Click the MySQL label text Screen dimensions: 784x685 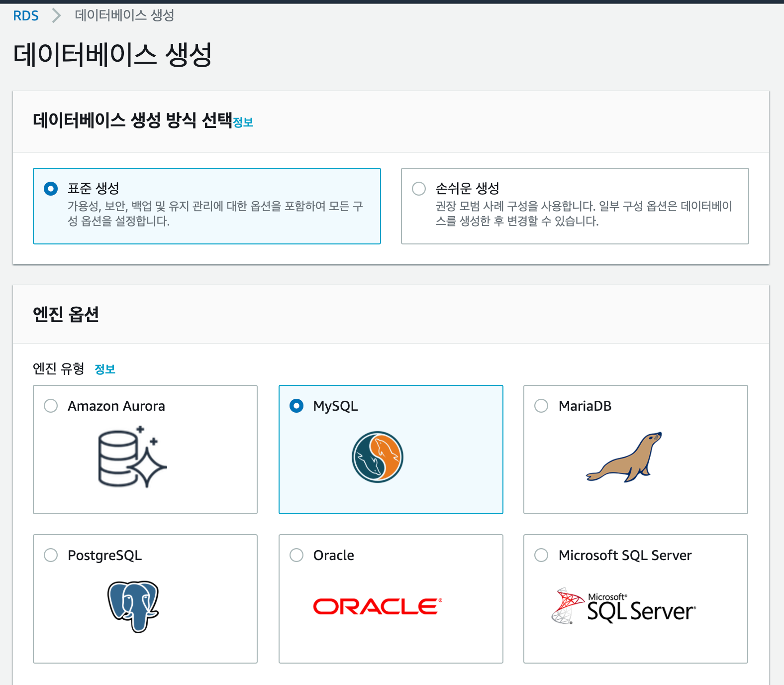tap(335, 406)
